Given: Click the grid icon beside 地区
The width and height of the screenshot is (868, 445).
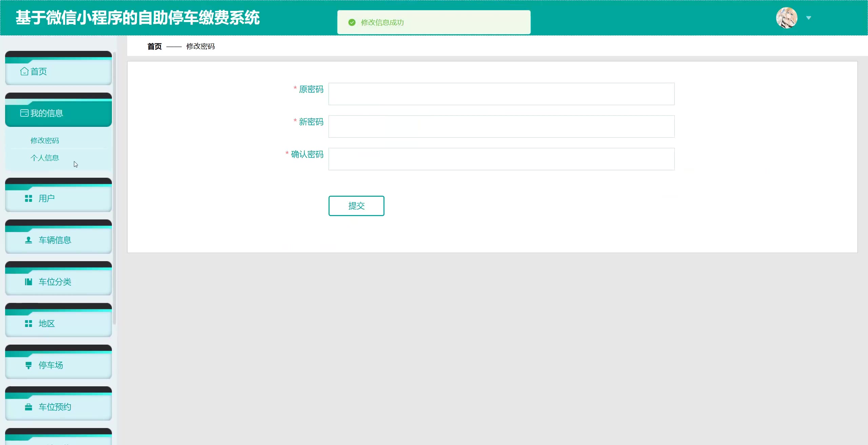Looking at the screenshot, I should [28, 324].
